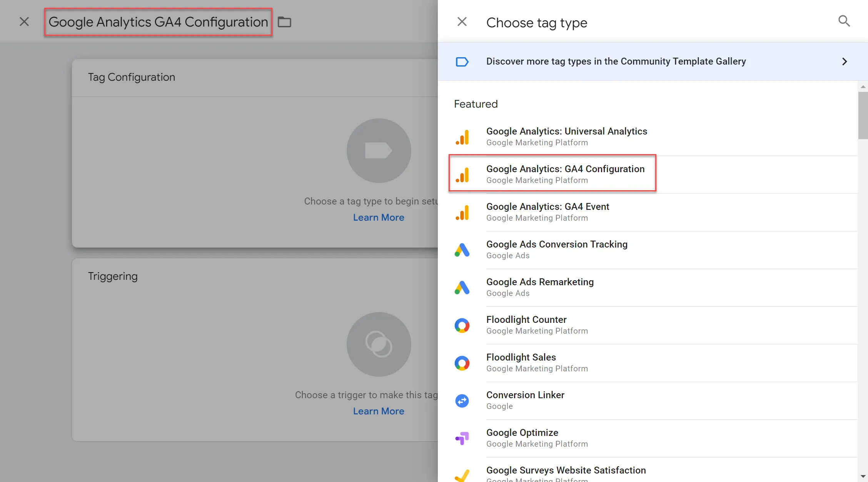
Task: Click 'Google Ads' subtitle under Conversion Tracking
Action: [508, 256]
